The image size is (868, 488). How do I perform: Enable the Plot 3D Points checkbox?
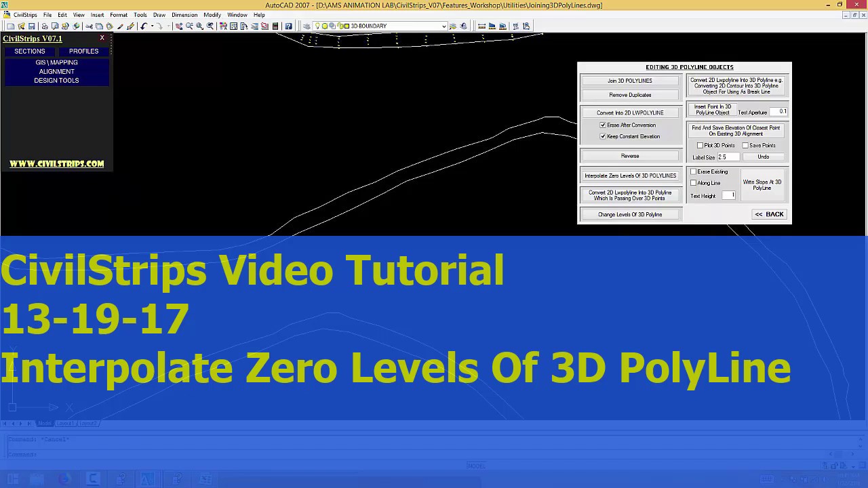[x=701, y=146]
